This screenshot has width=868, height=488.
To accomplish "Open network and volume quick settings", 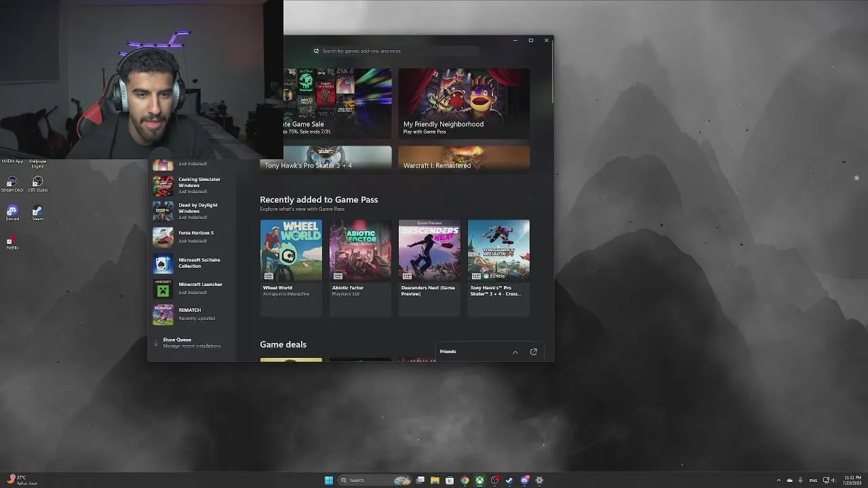I will 829,480.
